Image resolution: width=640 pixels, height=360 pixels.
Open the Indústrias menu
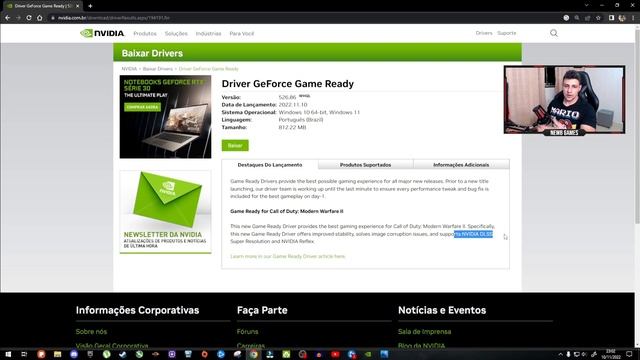point(208,33)
